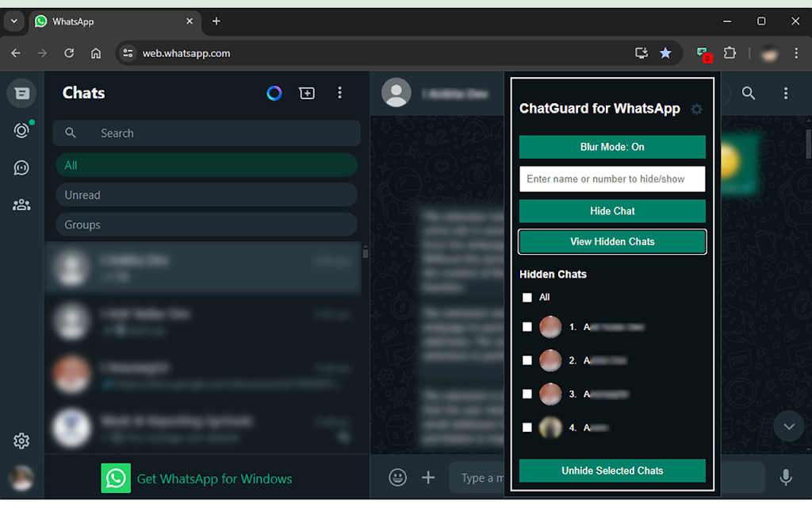Image resolution: width=812 pixels, height=508 pixels.
Task: Open the contact avatar in chat header
Action: click(396, 93)
